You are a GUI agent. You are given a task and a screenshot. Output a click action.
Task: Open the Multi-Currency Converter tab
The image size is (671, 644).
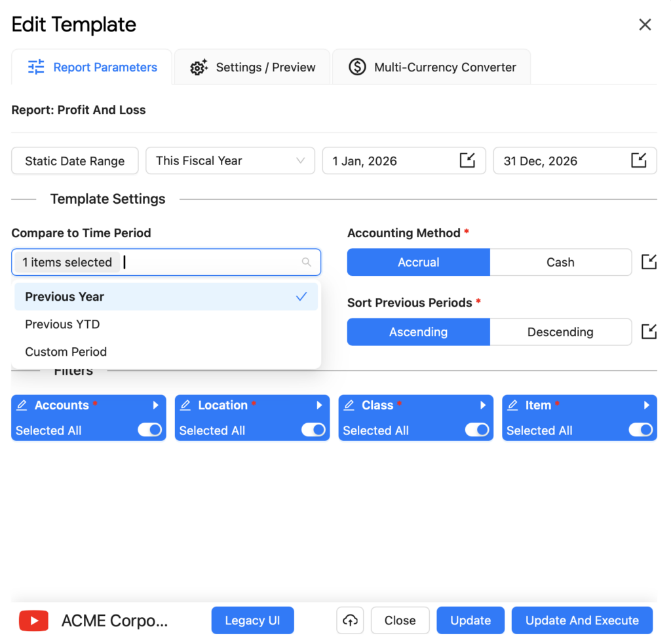click(x=432, y=67)
